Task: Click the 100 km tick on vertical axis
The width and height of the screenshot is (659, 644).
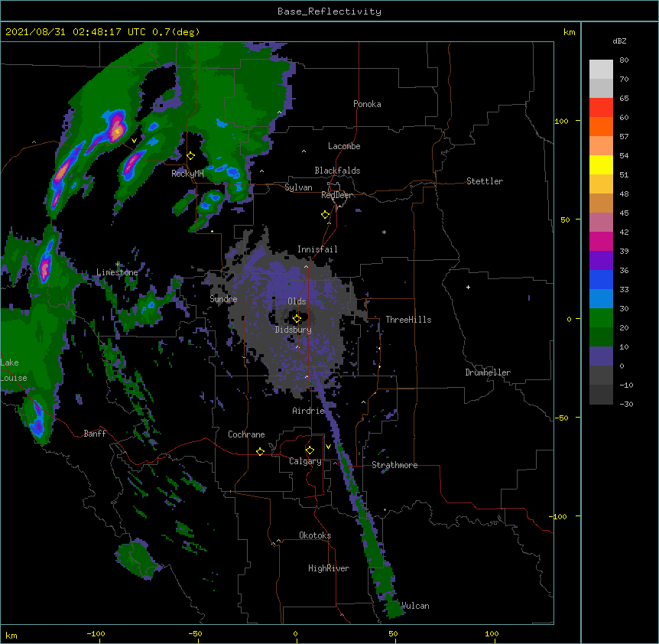Action: click(x=562, y=121)
